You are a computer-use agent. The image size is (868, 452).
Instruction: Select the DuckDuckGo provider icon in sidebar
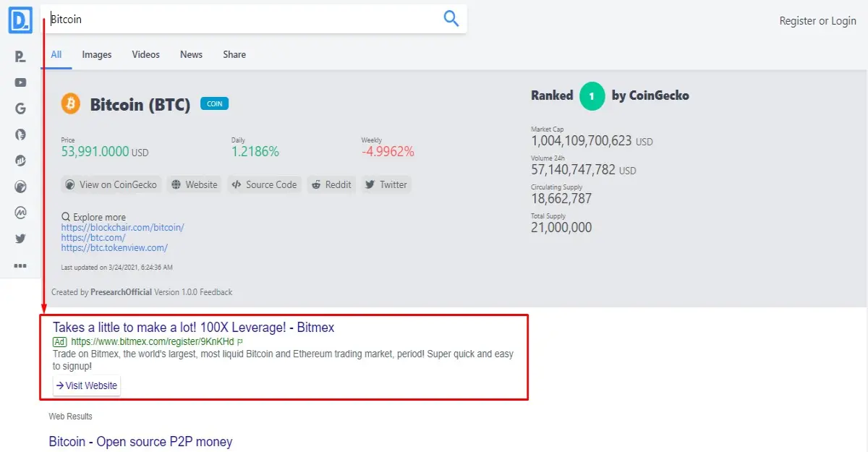pyautogui.click(x=20, y=135)
